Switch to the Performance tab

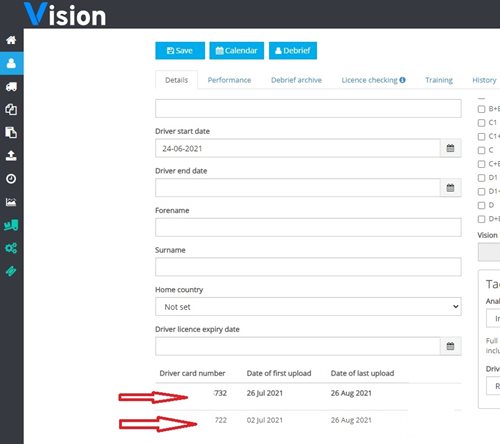tap(229, 80)
